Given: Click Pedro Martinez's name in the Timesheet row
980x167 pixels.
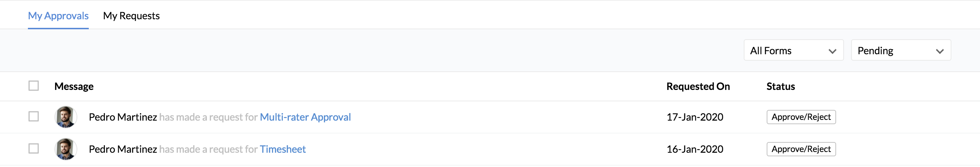Looking at the screenshot, I should [x=123, y=149].
